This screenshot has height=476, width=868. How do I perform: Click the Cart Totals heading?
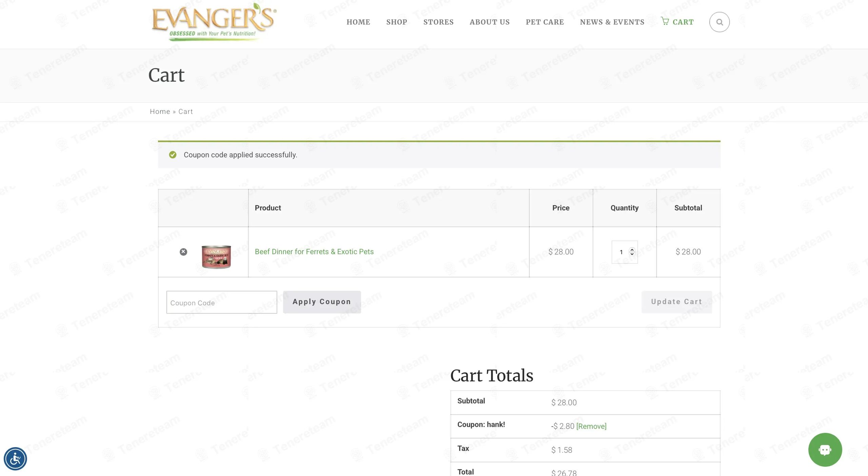point(492,376)
